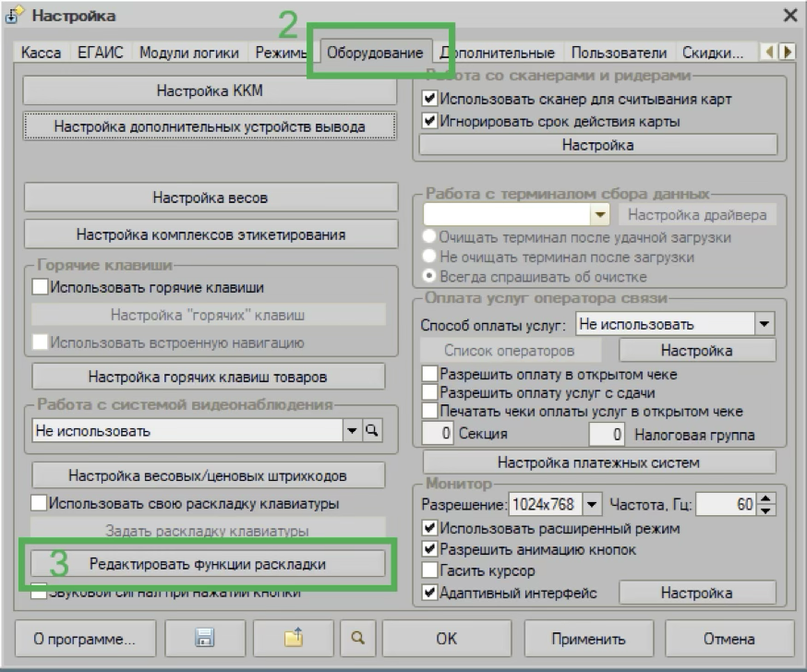The height and width of the screenshot is (672, 807).
Task: Open video surveillance Не использовать dropdown
Action: pyautogui.click(x=352, y=430)
